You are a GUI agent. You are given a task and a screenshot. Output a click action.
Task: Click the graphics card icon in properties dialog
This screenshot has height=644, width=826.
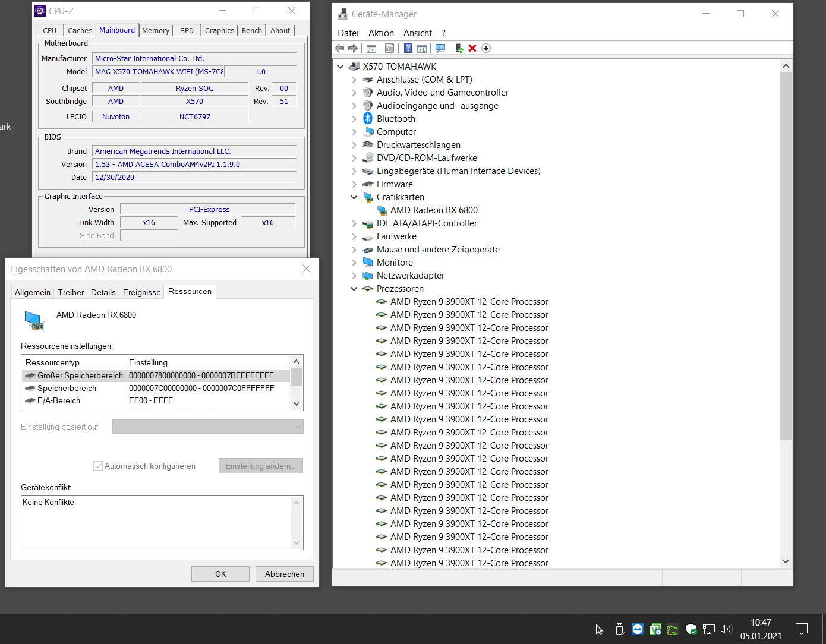(x=34, y=320)
